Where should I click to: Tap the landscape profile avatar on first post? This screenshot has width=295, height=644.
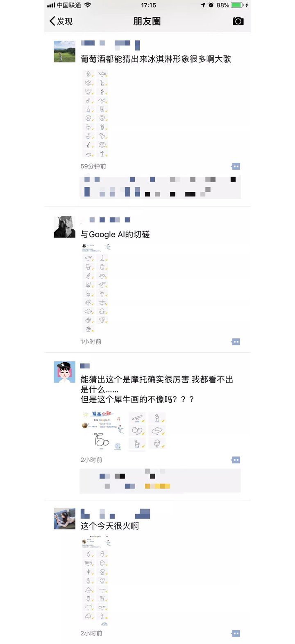coord(65,52)
